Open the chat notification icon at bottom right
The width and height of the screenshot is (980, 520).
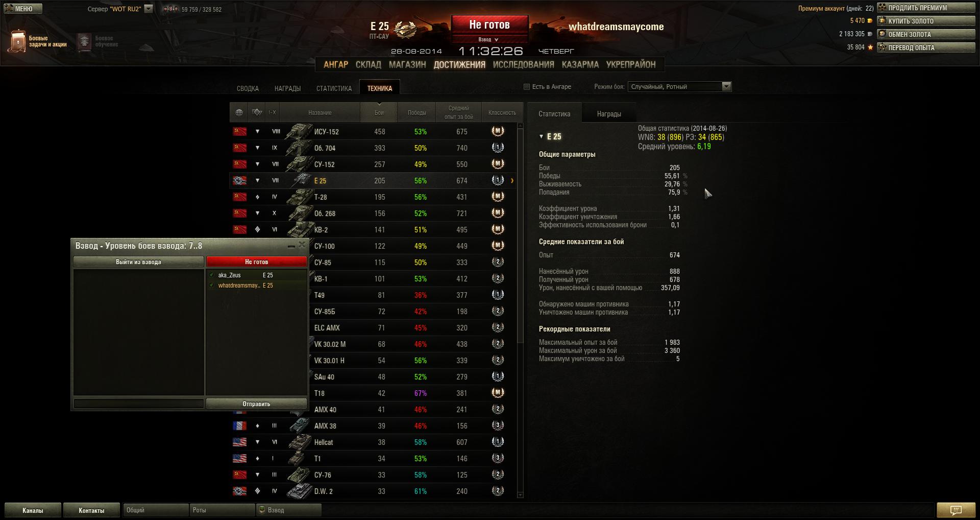click(x=955, y=510)
